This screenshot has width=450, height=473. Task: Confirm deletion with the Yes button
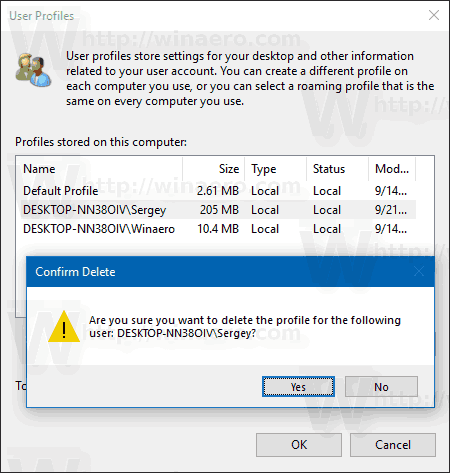coord(298,387)
